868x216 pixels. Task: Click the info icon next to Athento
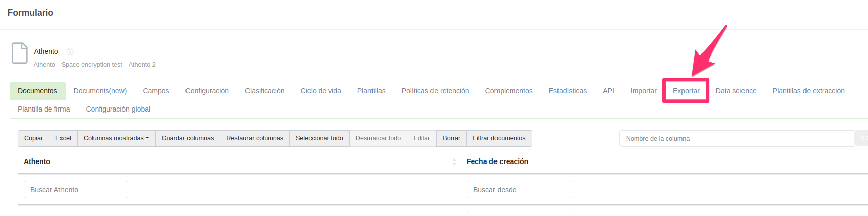coord(70,51)
